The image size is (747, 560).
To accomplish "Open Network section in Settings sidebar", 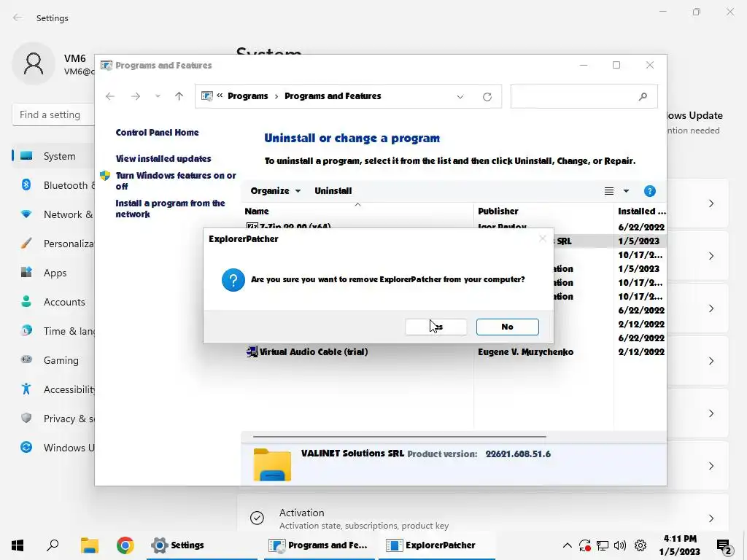I will (53, 214).
